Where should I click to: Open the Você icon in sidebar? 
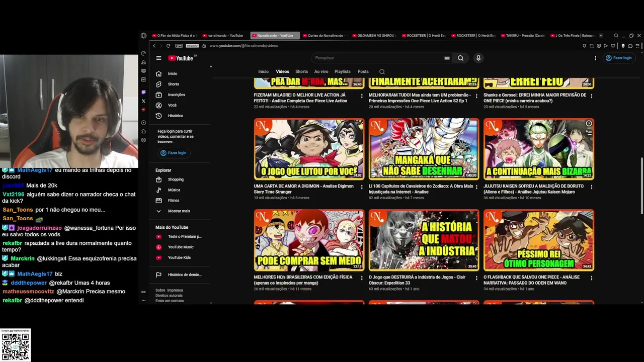coord(158,106)
